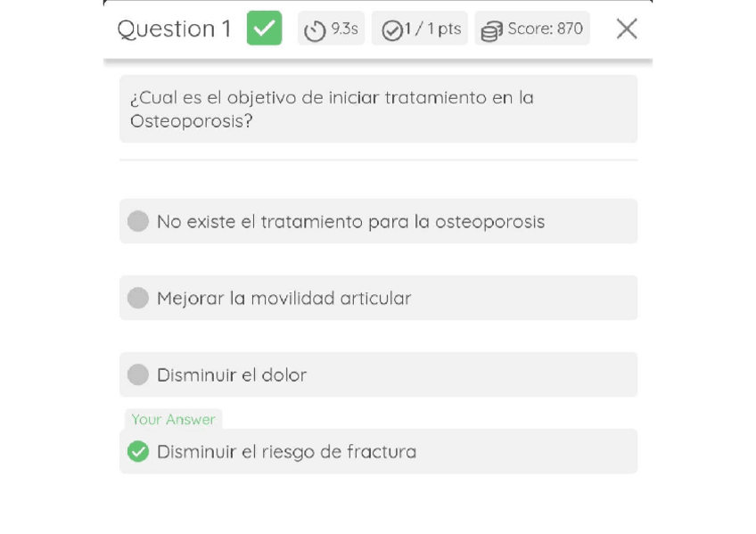Click the 'Your Answer' label
Viewport: 756px width, 534px height.
(173, 419)
